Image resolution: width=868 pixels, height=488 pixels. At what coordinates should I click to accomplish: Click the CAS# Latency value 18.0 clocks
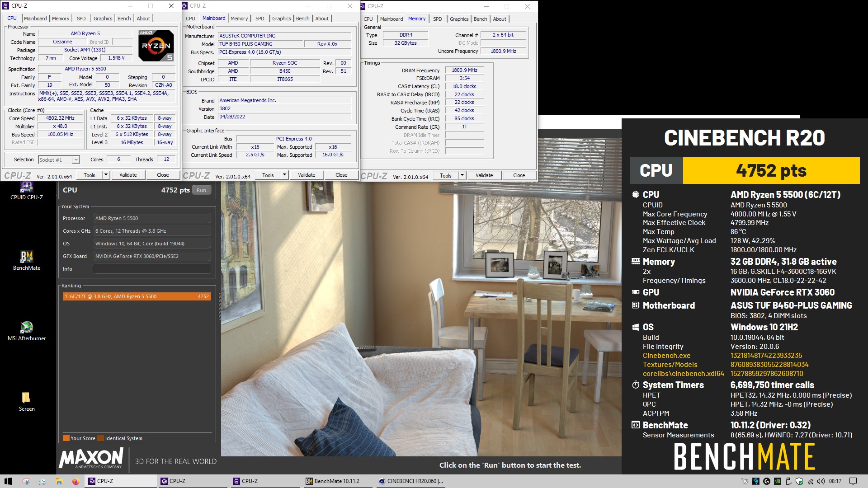click(464, 86)
